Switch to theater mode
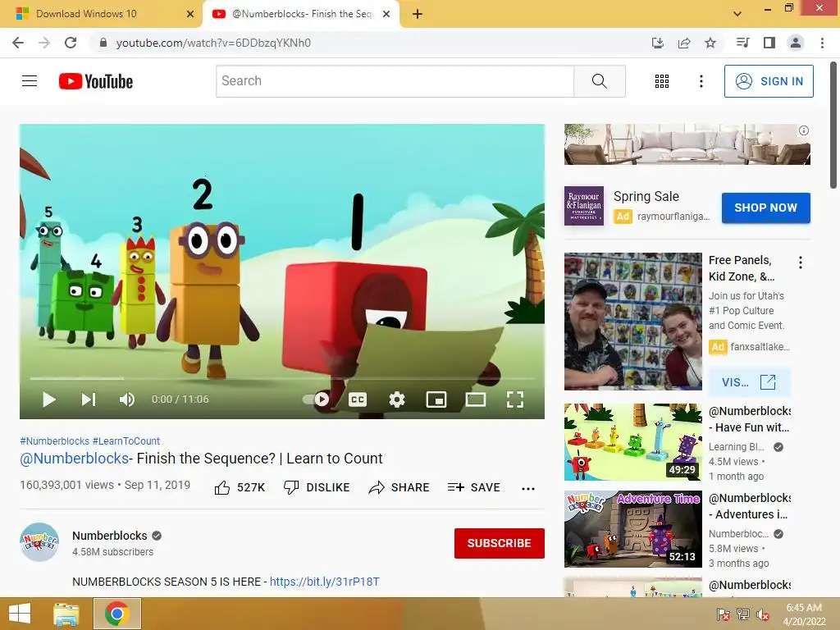Viewport: 840px width, 630px height. point(476,399)
